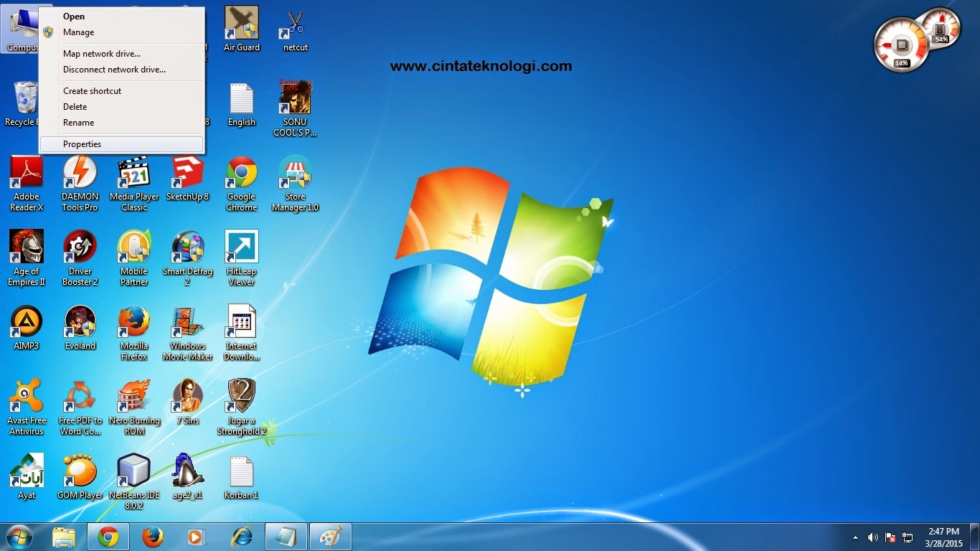
Task: Select the Google Chrome desktop shortcut
Action: pyautogui.click(x=242, y=184)
